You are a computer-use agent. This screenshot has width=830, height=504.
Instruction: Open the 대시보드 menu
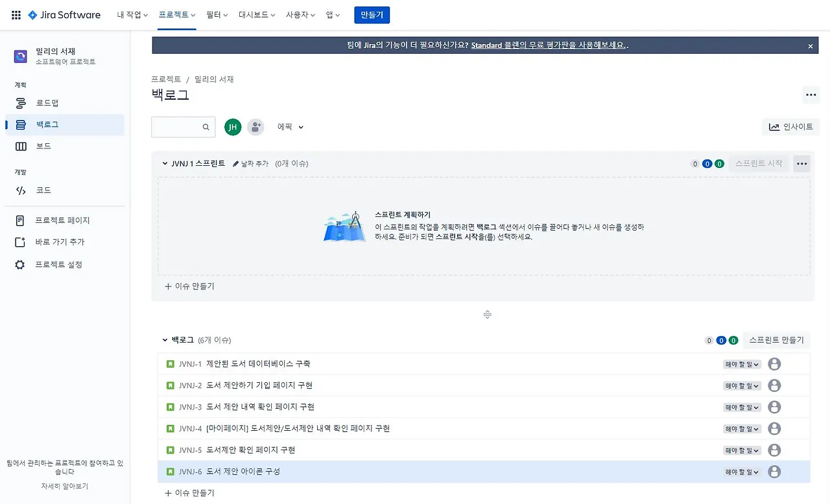point(257,14)
